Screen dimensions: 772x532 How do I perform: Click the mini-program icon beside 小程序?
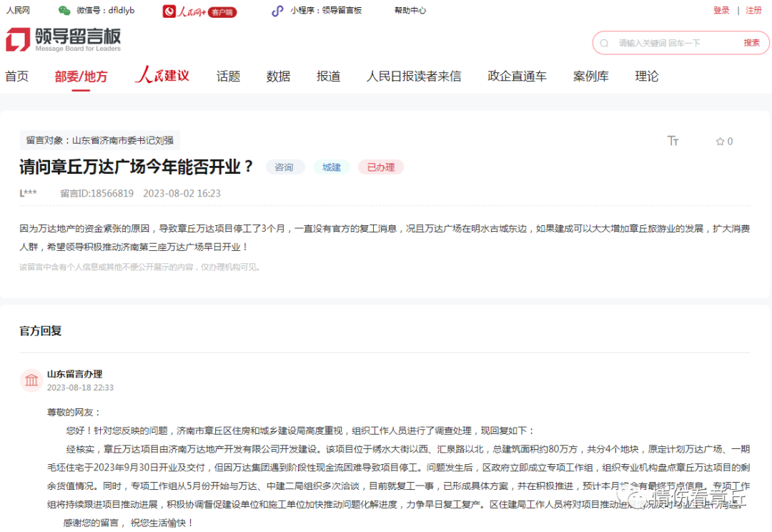[x=277, y=11]
